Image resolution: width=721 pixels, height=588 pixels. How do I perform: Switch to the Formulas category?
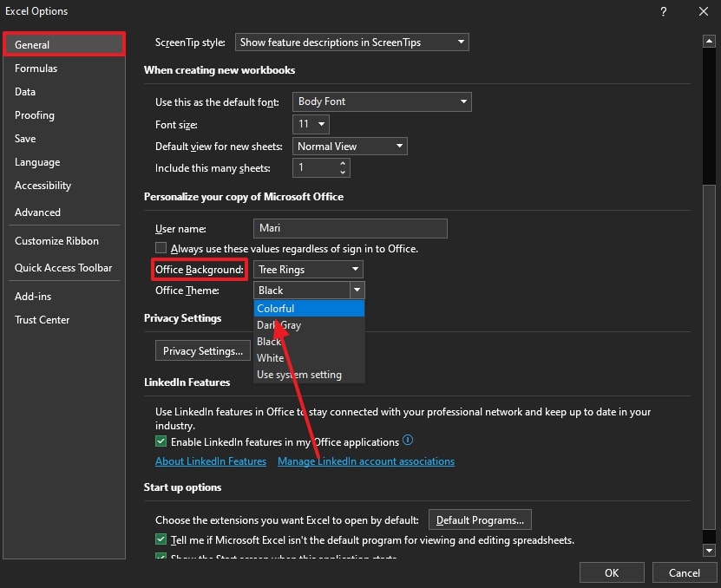(x=36, y=69)
